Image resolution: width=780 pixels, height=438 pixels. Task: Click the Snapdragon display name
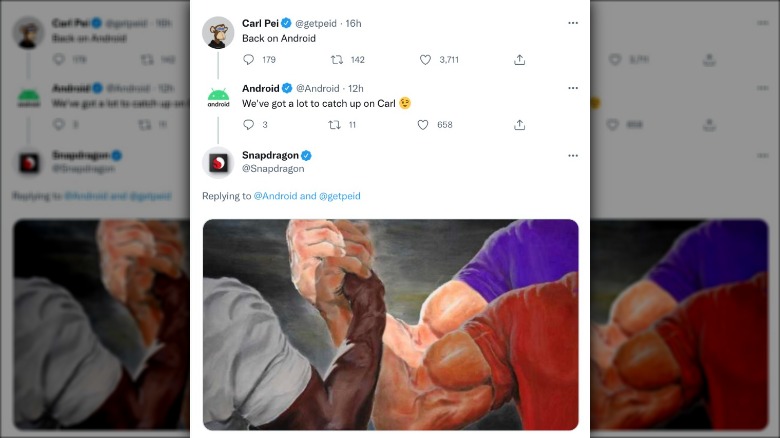269,155
